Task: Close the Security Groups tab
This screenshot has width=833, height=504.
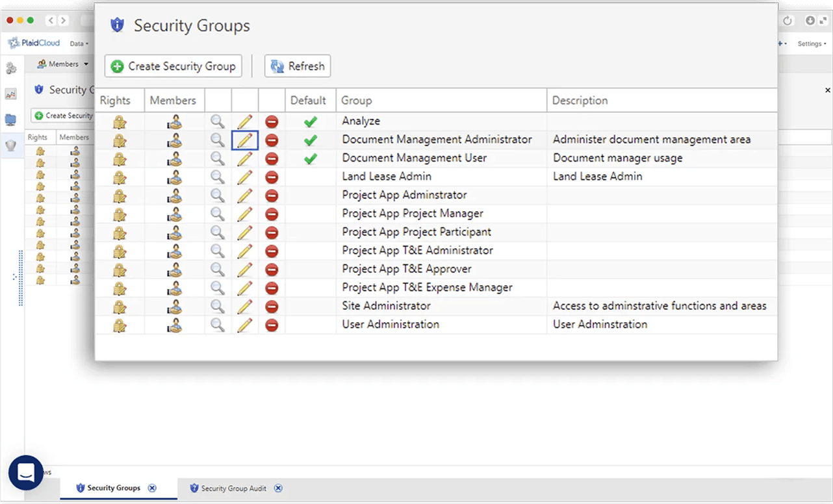Action: coord(152,488)
